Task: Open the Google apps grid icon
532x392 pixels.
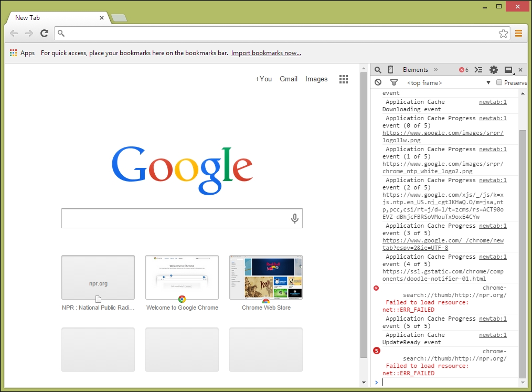Action: (x=344, y=79)
